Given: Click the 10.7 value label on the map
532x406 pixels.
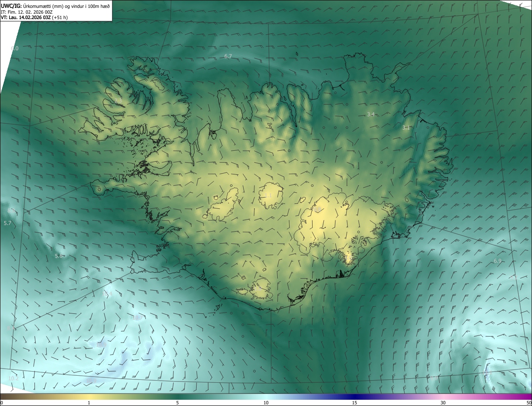Looking at the screenshot, I should pyautogui.click(x=137, y=318).
